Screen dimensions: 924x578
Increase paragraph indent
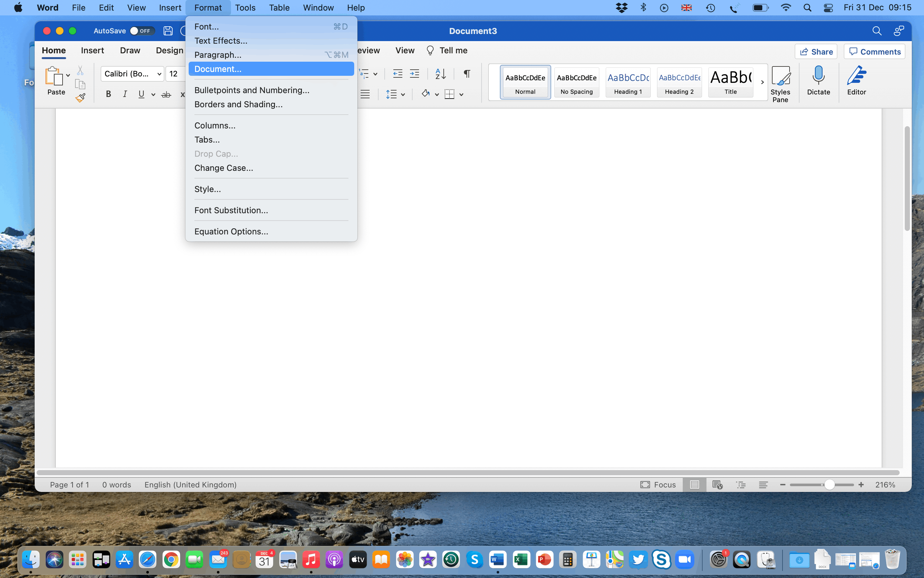pyautogui.click(x=415, y=74)
